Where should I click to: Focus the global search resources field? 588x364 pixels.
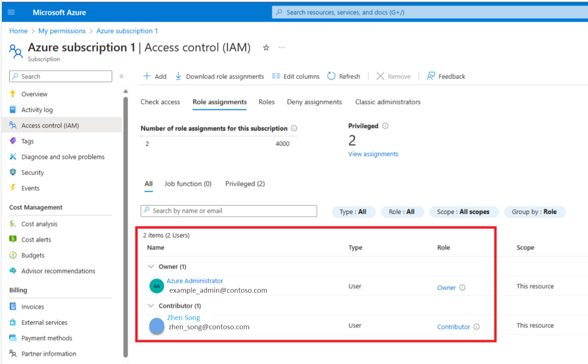tap(430, 12)
